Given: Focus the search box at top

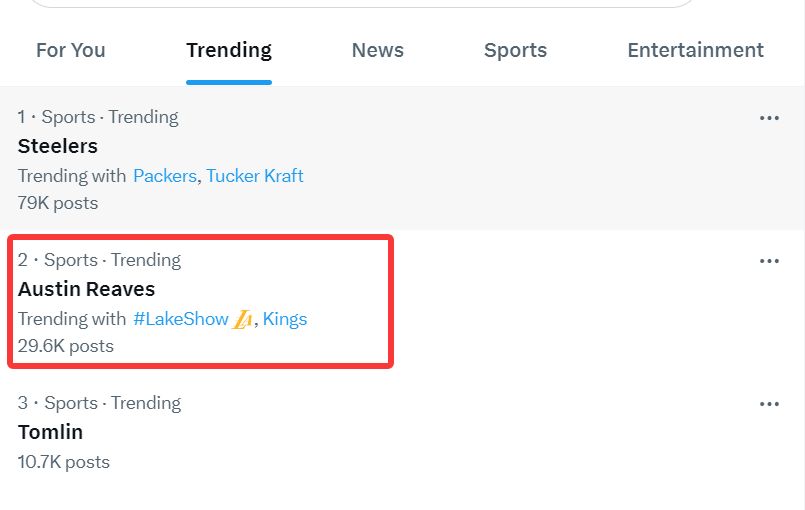Looking at the screenshot, I should click(x=360, y=3).
